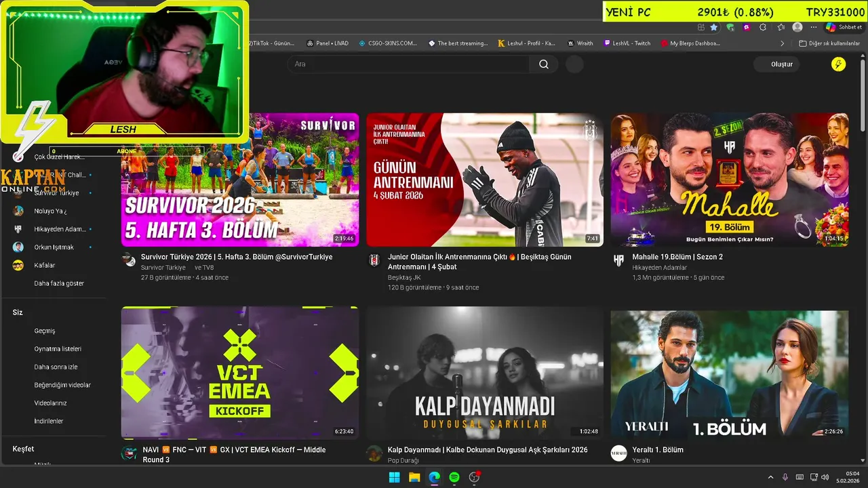Open Orkun Işıtmak subscription in sidebar
The width and height of the screenshot is (868, 488).
(x=53, y=247)
